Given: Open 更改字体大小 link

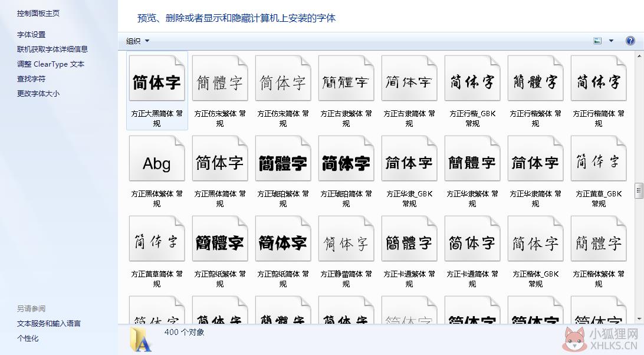Looking at the screenshot, I should [38, 94].
